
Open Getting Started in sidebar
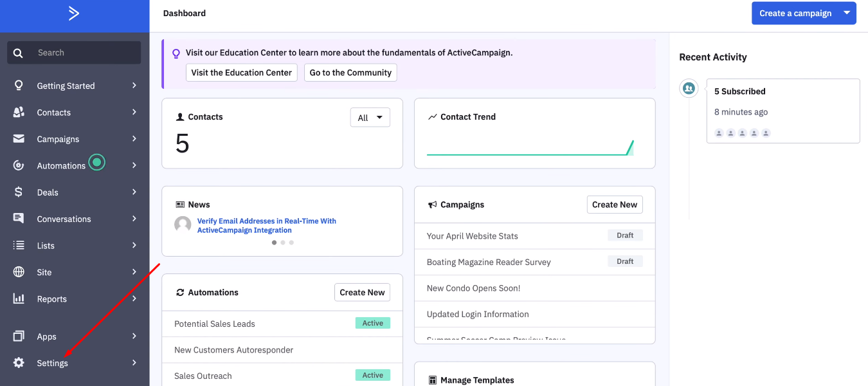coord(75,86)
